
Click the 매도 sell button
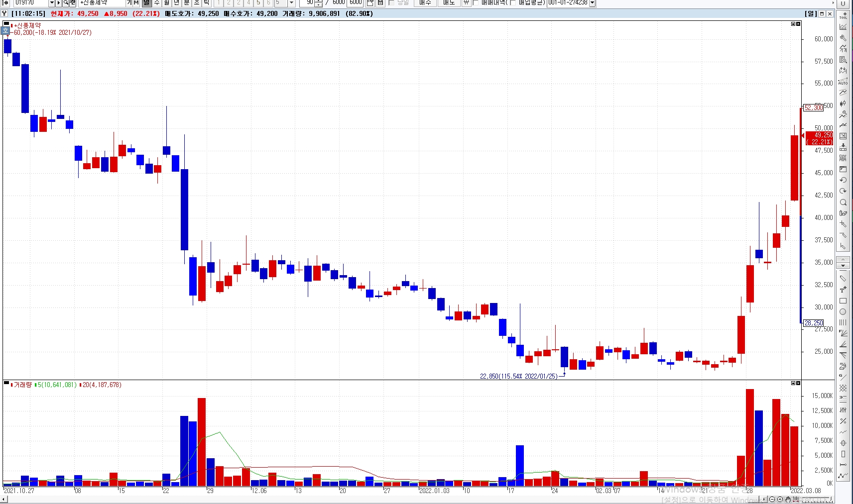pyautogui.click(x=449, y=3)
